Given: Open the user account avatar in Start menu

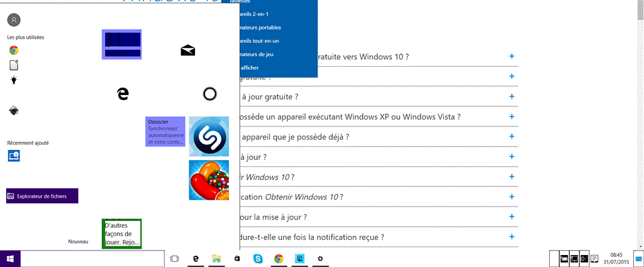Looking at the screenshot, I should [14, 20].
